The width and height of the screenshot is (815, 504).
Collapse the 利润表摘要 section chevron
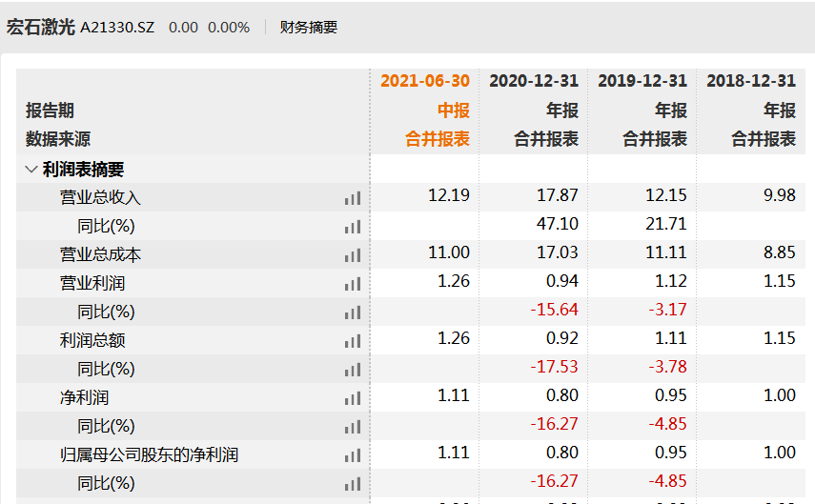pos(31,170)
